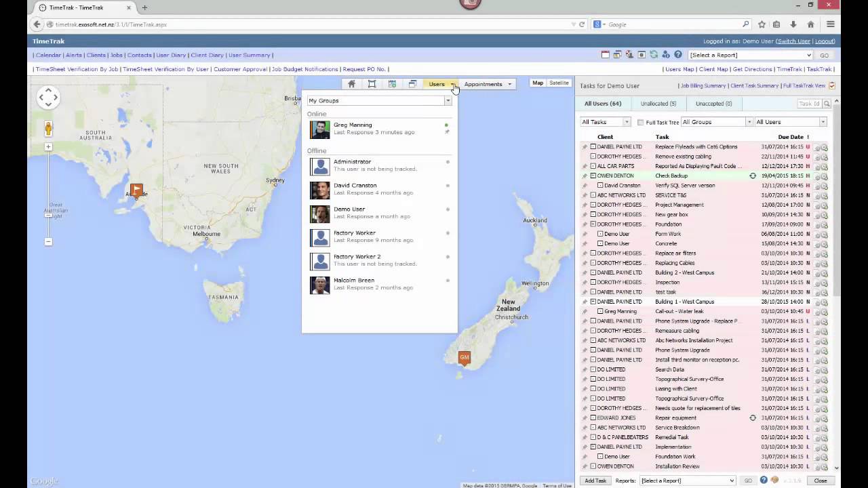868x488 pixels.
Task: Pick the Street View pegman icon
Action: tap(48, 128)
